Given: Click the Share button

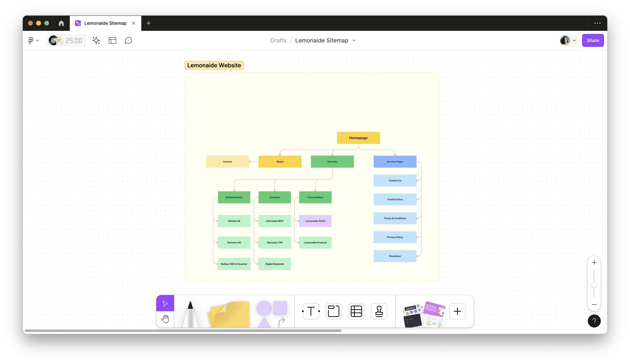Looking at the screenshot, I should pos(593,41).
